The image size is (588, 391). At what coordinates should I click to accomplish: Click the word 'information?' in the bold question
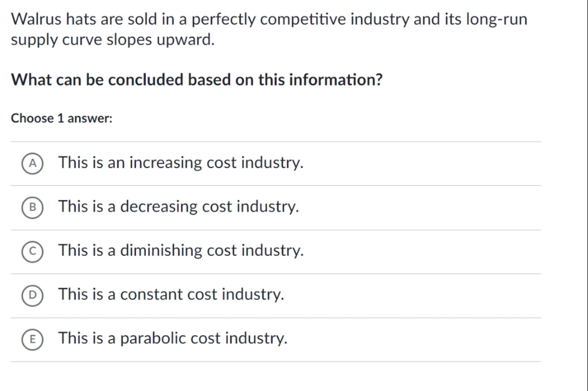click(x=336, y=79)
